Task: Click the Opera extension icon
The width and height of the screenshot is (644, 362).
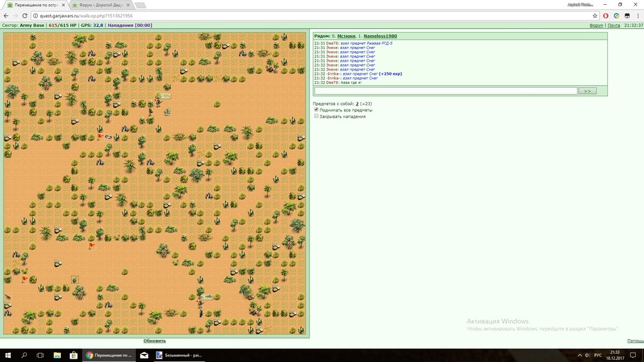Action: (605, 16)
